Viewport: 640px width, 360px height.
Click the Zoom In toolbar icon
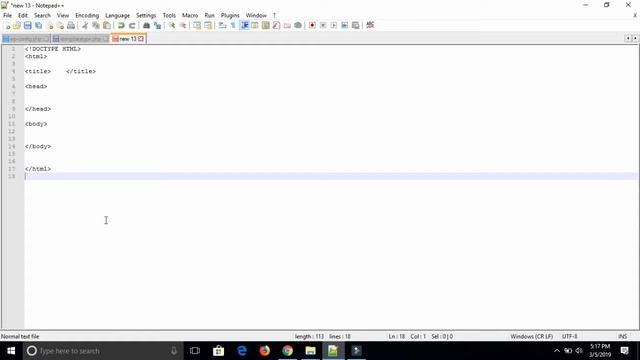pyautogui.click(x=172, y=25)
